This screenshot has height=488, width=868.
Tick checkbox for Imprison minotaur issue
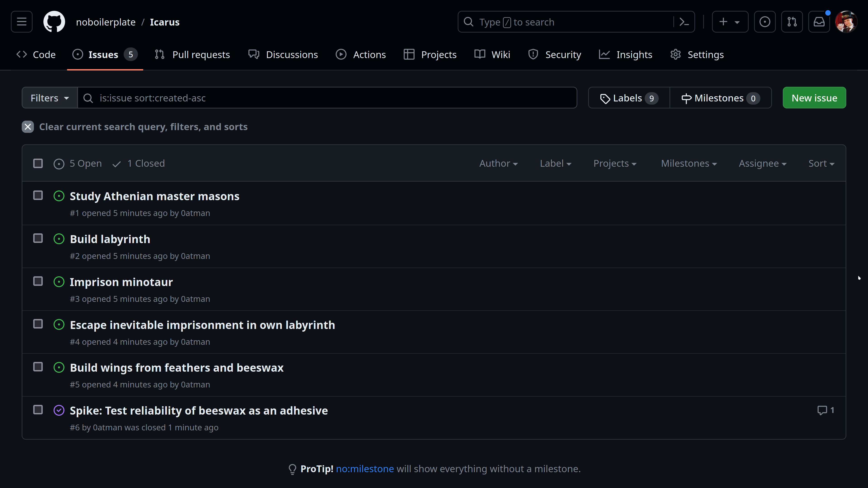38,281
